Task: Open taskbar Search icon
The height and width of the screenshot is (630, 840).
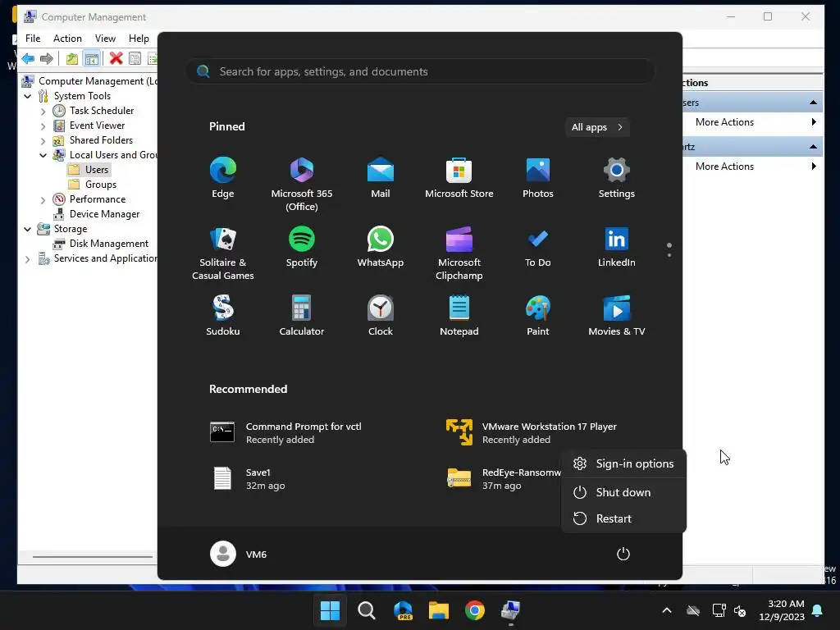Action: (x=367, y=609)
